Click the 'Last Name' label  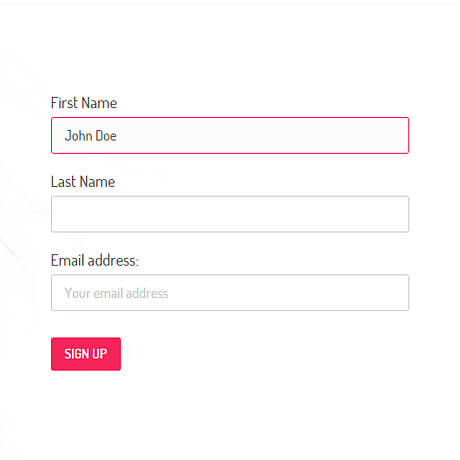pos(83,182)
